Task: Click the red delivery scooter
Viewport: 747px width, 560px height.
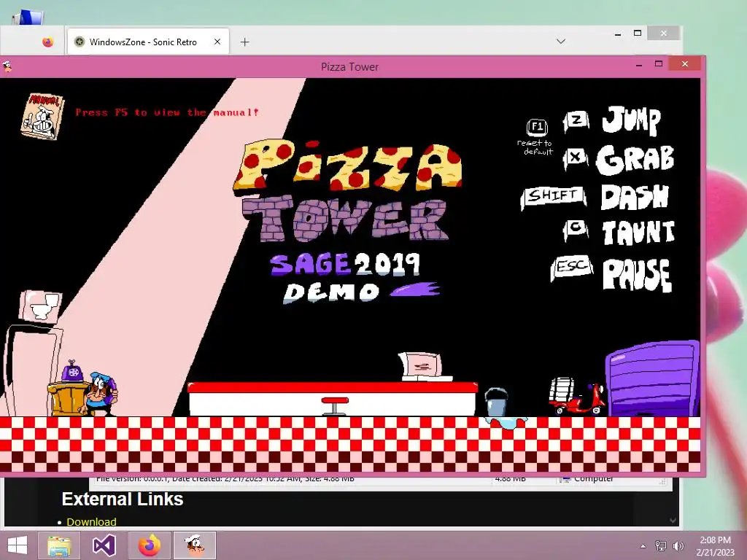Action: pyautogui.click(x=578, y=397)
